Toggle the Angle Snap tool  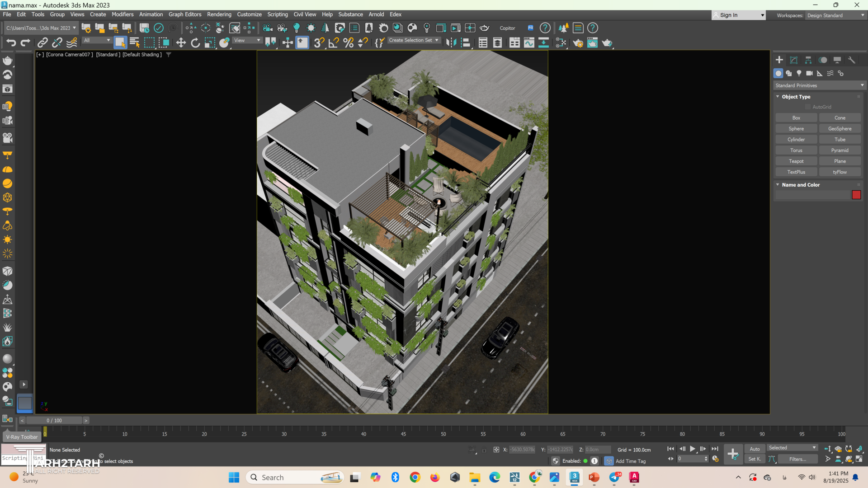coord(334,43)
